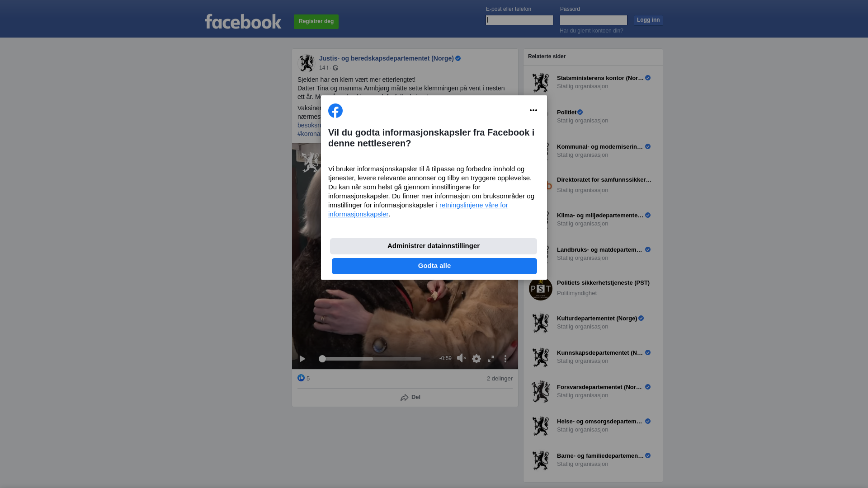Open Politiets sikkerhetstjeneste (PST) page icon

click(x=541, y=288)
